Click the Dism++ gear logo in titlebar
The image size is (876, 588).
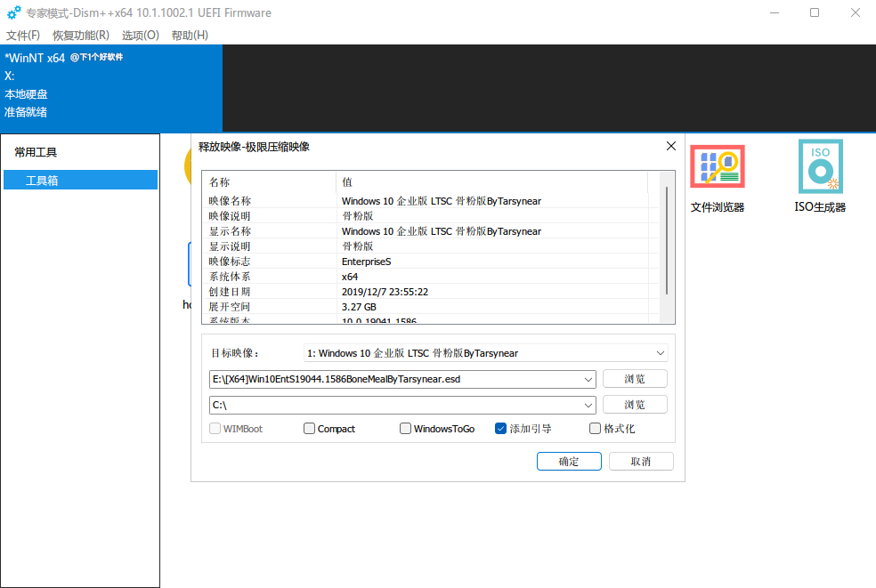click(x=12, y=12)
